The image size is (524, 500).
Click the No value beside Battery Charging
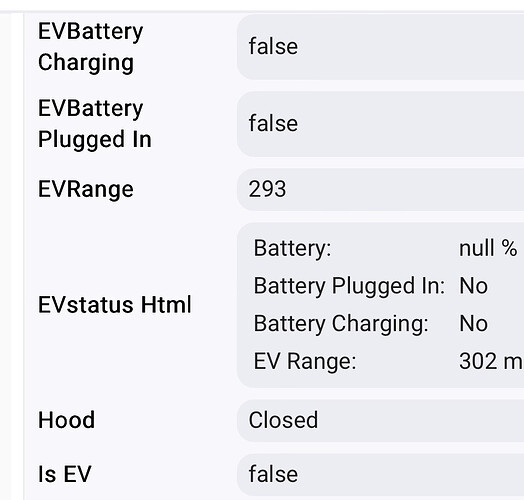tap(474, 324)
